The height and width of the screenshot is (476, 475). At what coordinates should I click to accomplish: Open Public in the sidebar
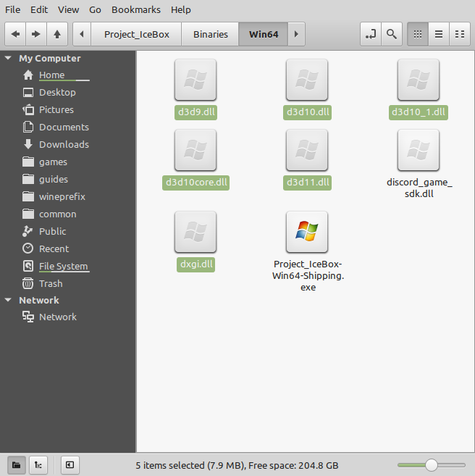point(52,231)
